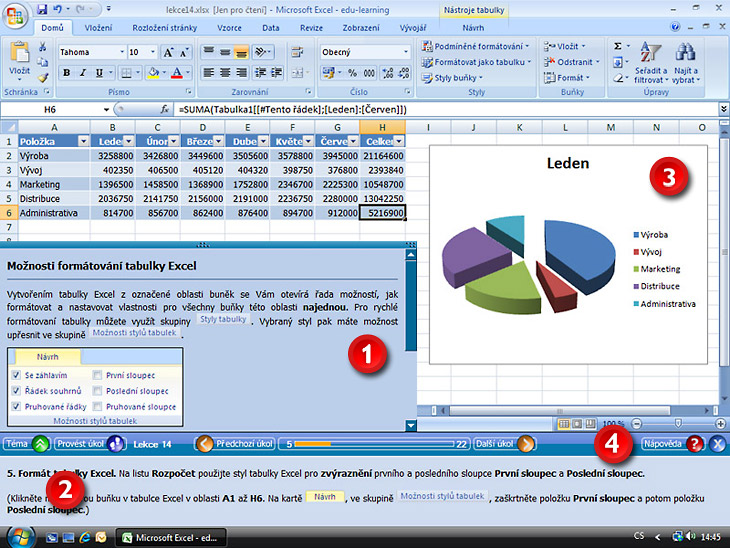Click the Save icon in quick access toolbar
Screen dimensions: 730x548
[x=42, y=8]
